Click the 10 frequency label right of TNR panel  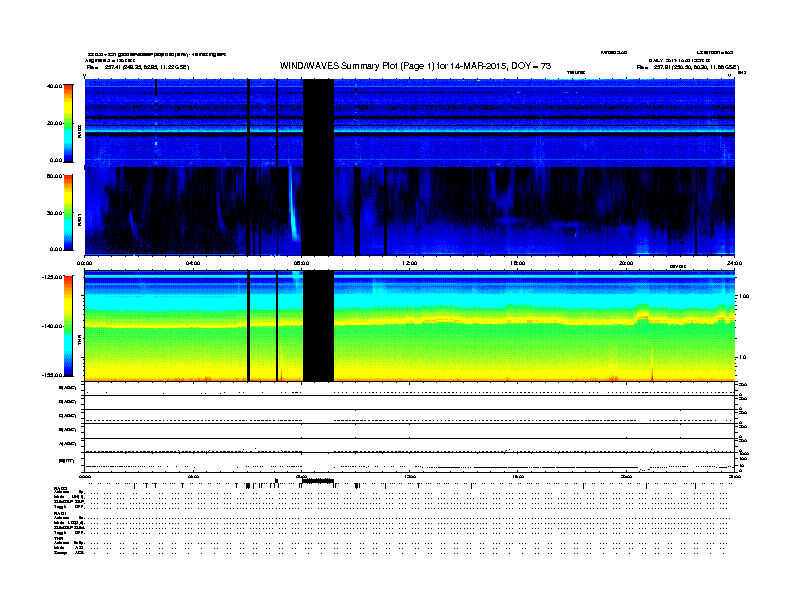tap(743, 358)
